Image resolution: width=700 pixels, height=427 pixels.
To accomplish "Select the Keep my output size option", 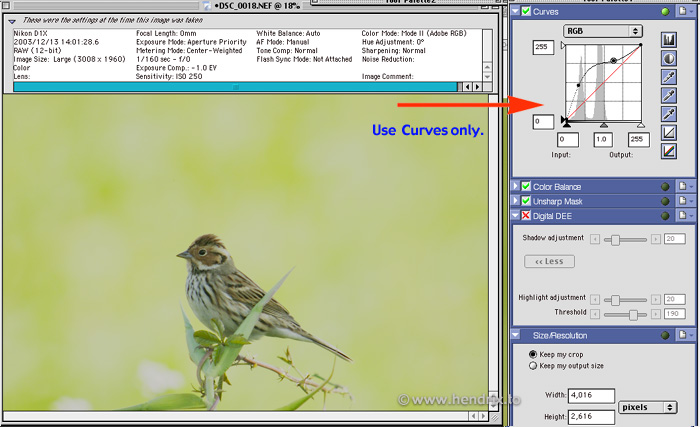I will coord(533,366).
